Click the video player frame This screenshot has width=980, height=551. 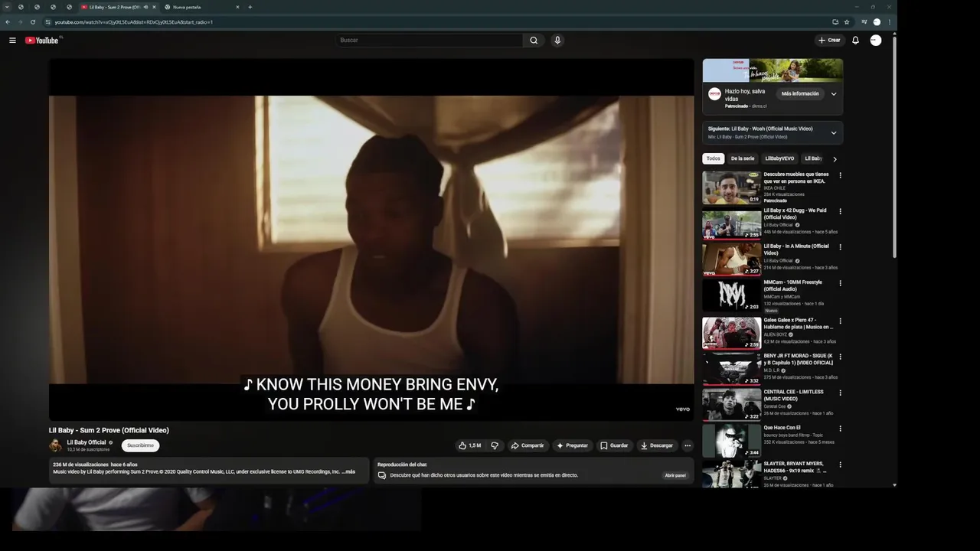click(371, 240)
